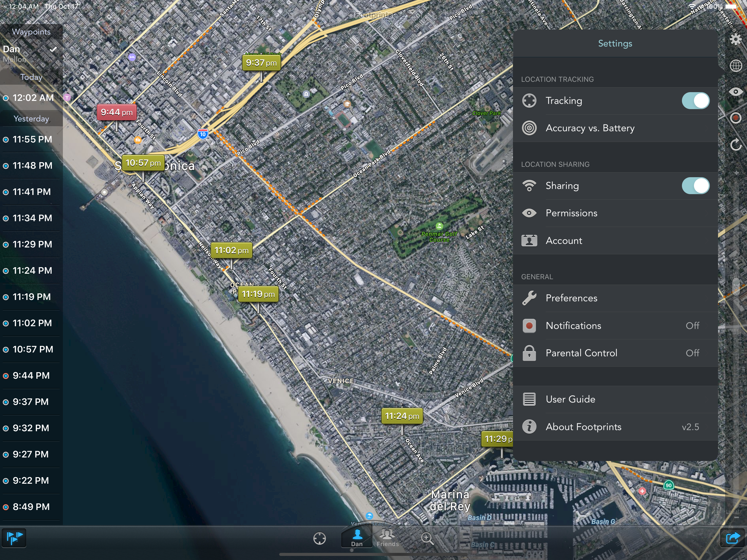Switch to the Friends tab

click(388, 538)
